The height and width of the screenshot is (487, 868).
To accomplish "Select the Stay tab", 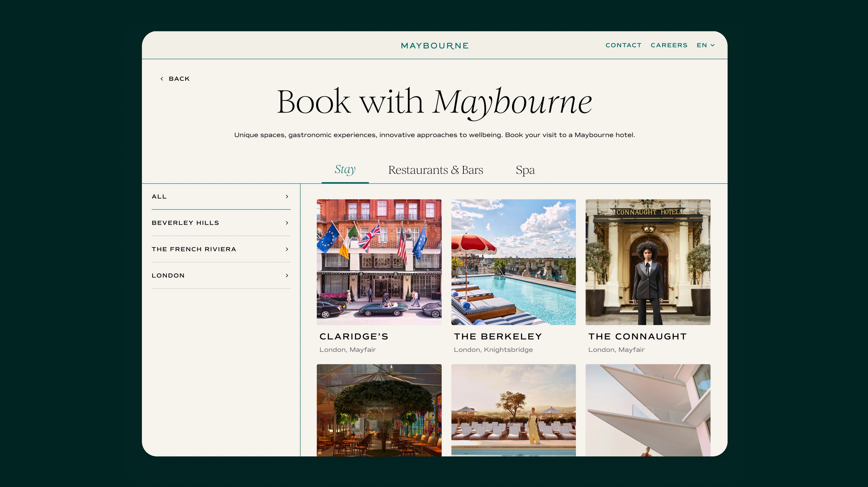I will pyautogui.click(x=345, y=170).
